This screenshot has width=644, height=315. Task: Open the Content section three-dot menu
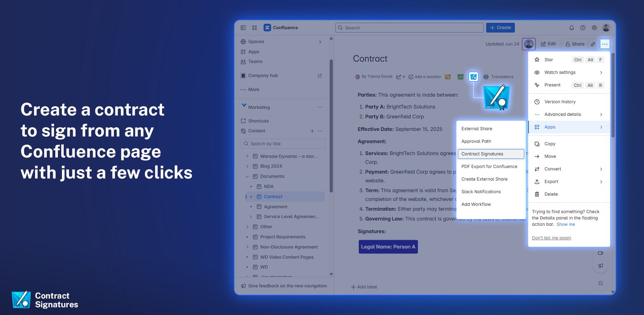coord(320,131)
